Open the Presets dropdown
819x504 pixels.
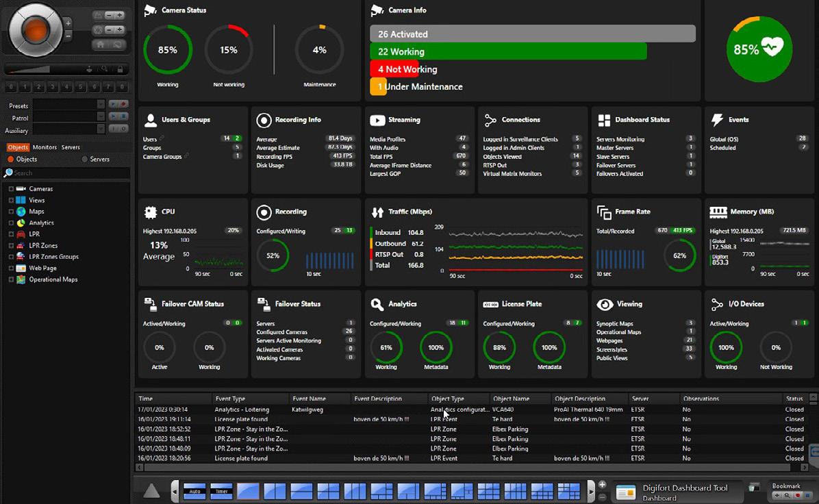[x=69, y=105]
